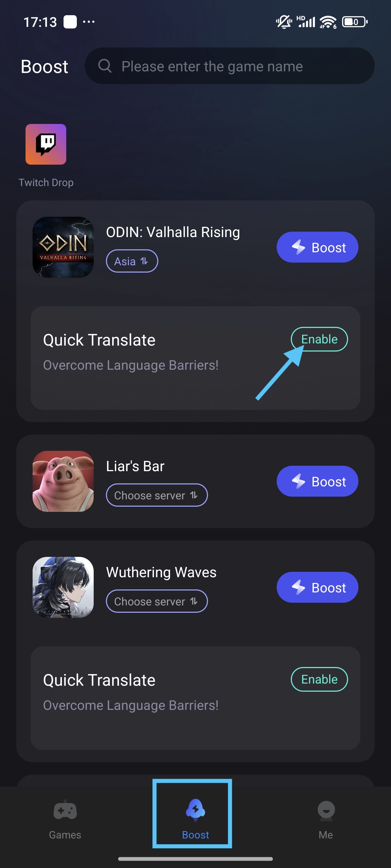Image resolution: width=391 pixels, height=868 pixels.
Task: Expand the Asia server selector for ODIN
Action: [132, 261]
